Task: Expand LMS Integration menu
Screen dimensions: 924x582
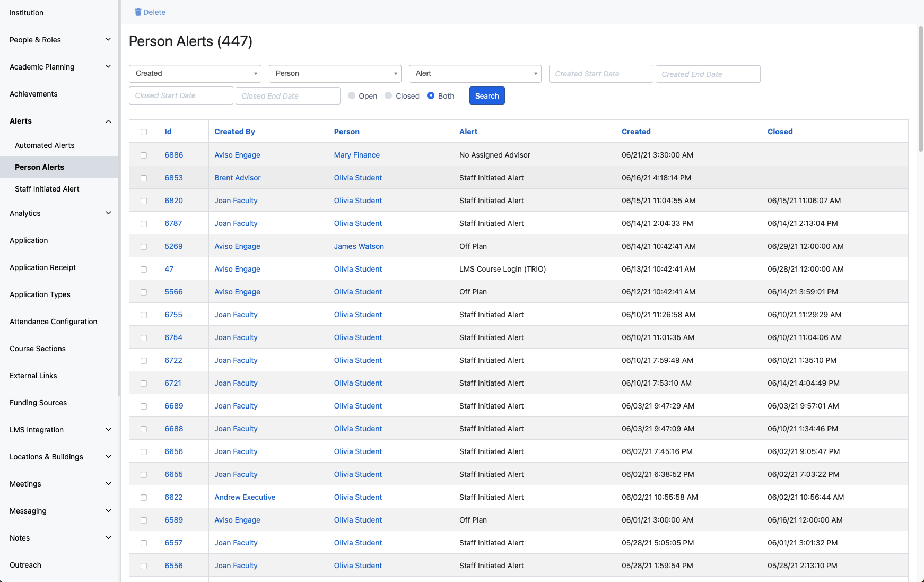Action: (x=108, y=430)
